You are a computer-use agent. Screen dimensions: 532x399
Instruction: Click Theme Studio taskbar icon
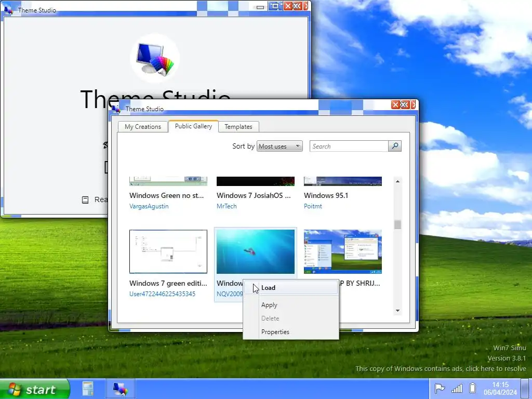click(x=120, y=389)
